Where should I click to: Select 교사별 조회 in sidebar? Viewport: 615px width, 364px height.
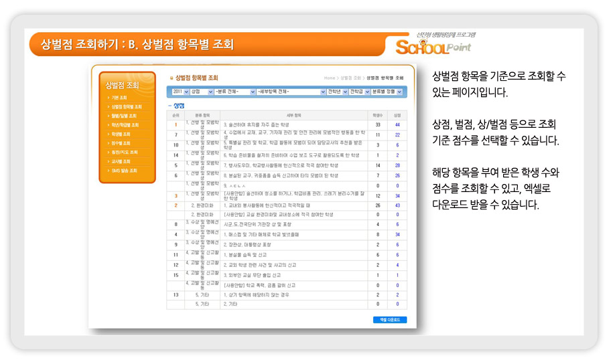[x=121, y=161]
